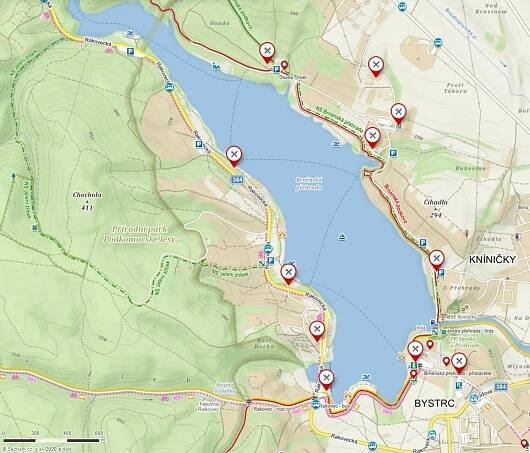
Task: Click the BYSTRC district label
Action: click(434, 403)
